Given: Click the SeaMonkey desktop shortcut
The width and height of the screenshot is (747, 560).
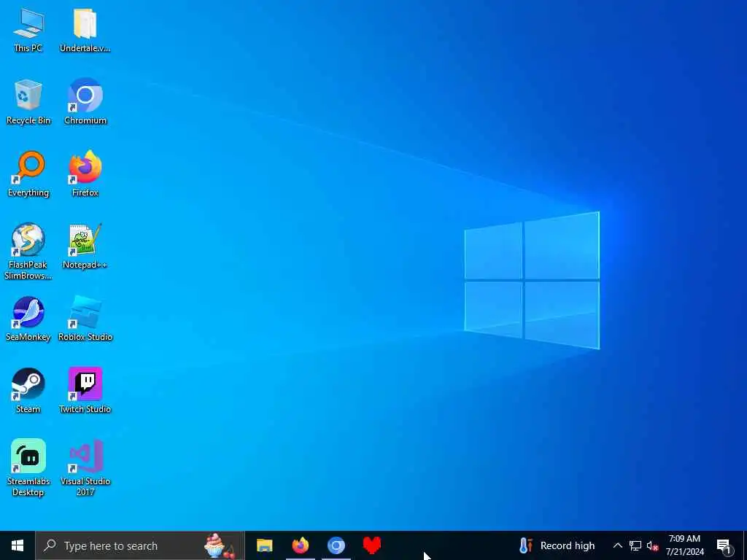Looking at the screenshot, I should tap(28, 319).
